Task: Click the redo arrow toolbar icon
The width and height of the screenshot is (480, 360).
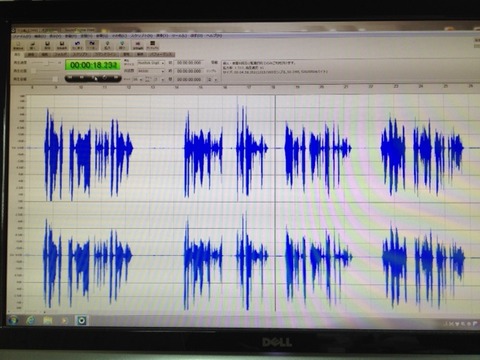Action: coord(92,45)
